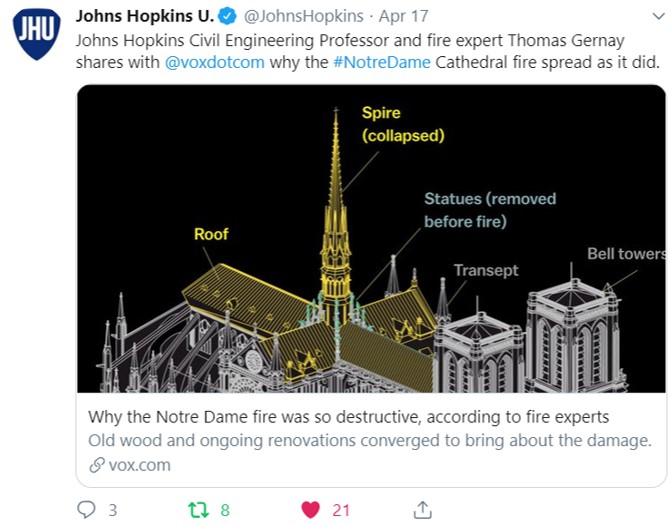The width and height of the screenshot is (672, 526).
Task: Open the @voxdotcom mention
Action: coord(215,62)
